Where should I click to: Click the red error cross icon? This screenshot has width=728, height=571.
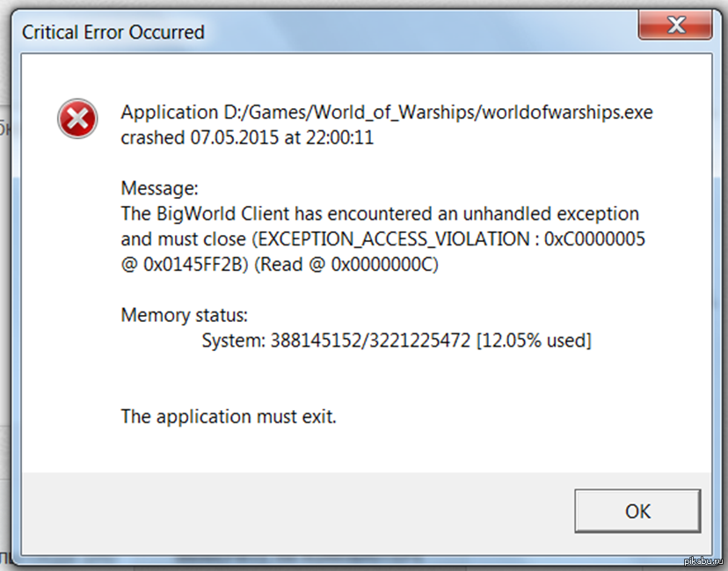[77, 119]
